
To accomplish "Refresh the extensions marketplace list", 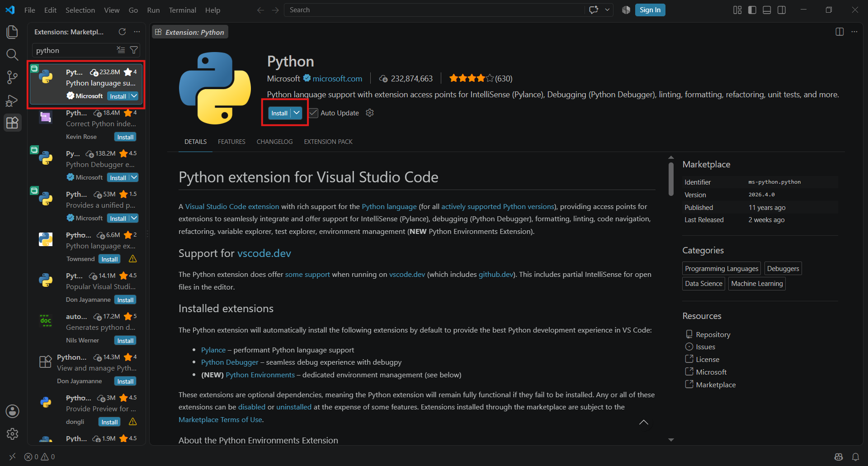I will click(x=122, y=32).
